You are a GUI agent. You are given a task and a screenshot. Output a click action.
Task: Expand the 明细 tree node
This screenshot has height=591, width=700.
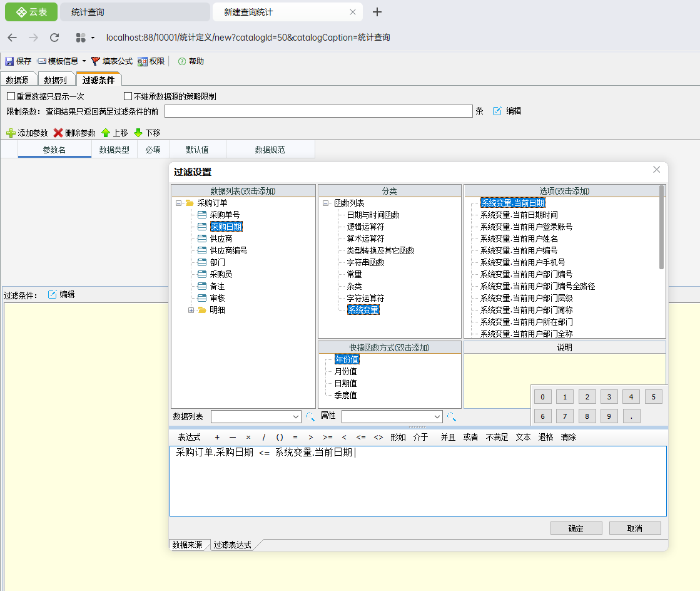191,310
